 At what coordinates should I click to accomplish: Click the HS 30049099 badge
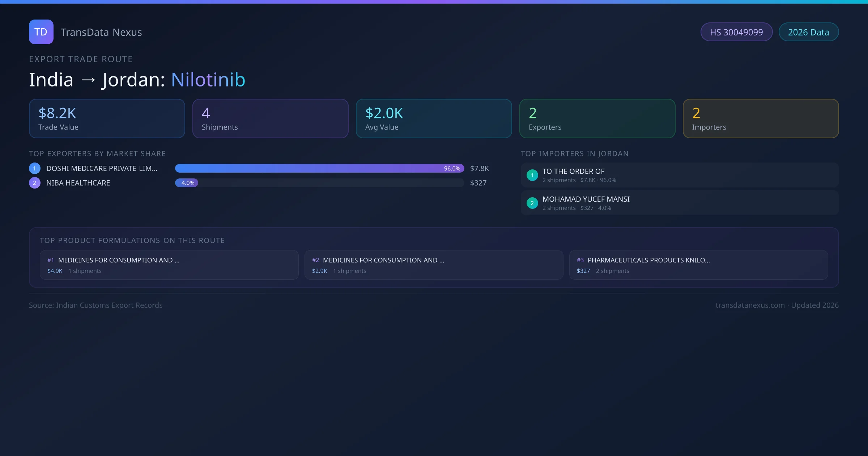(x=736, y=32)
